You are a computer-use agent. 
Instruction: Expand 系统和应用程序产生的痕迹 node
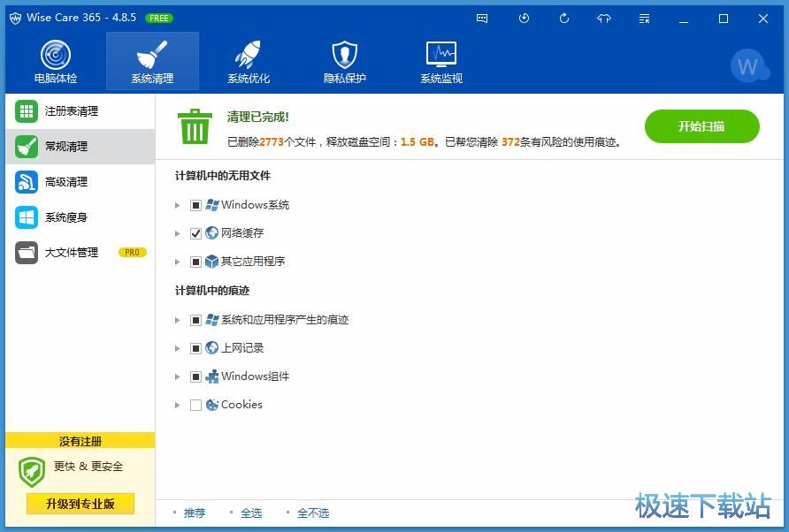pos(177,320)
